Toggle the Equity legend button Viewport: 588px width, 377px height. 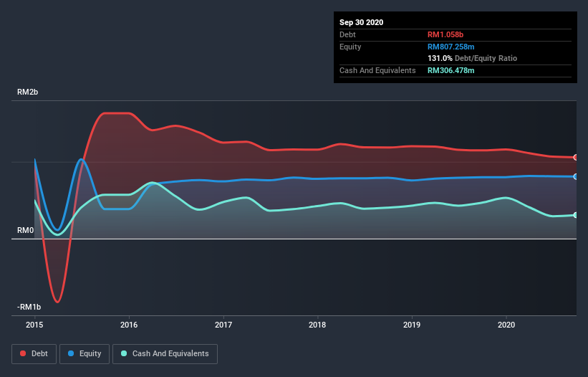pos(85,354)
